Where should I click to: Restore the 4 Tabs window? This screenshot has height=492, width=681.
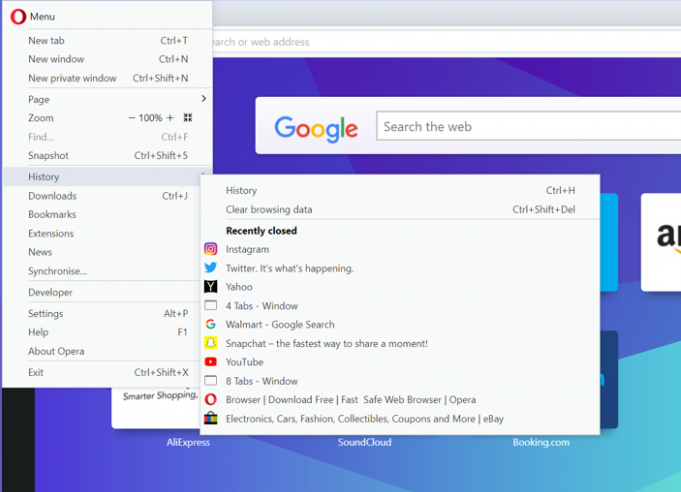261,306
